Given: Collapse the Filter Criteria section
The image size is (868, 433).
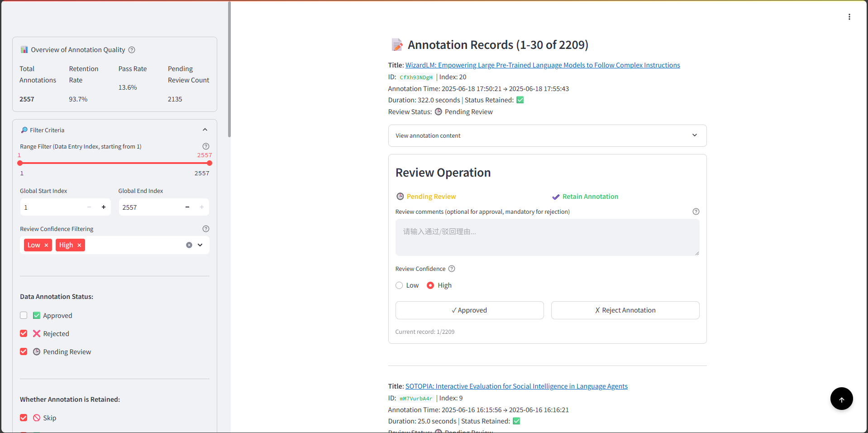Looking at the screenshot, I should tap(205, 130).
